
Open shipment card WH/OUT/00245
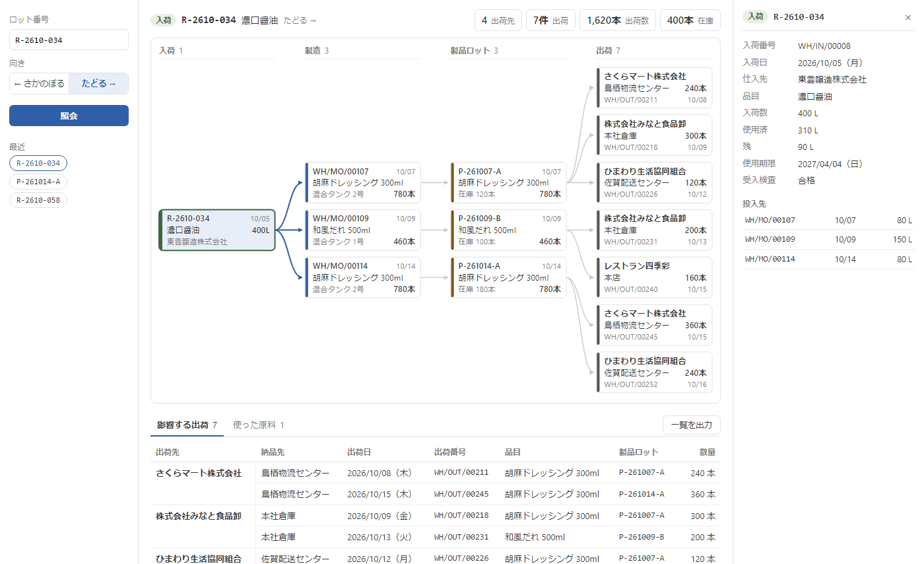coord(655,326)
